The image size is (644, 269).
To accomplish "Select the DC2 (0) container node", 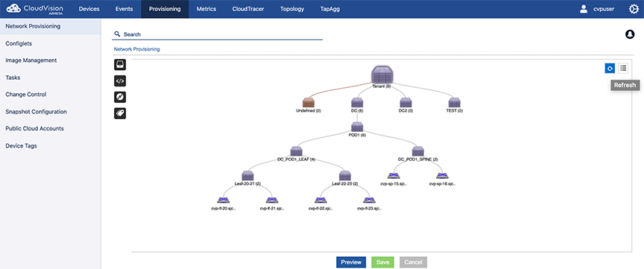I will click(x=405, y=103).
